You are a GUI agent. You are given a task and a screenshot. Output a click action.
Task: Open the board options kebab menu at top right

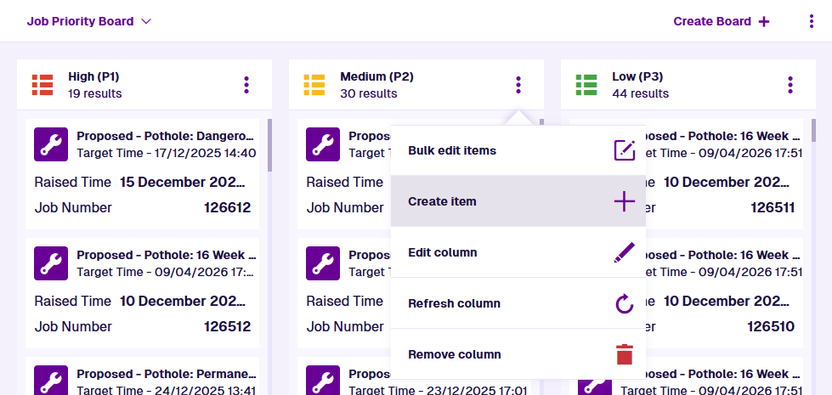click(x=811, y=21)
